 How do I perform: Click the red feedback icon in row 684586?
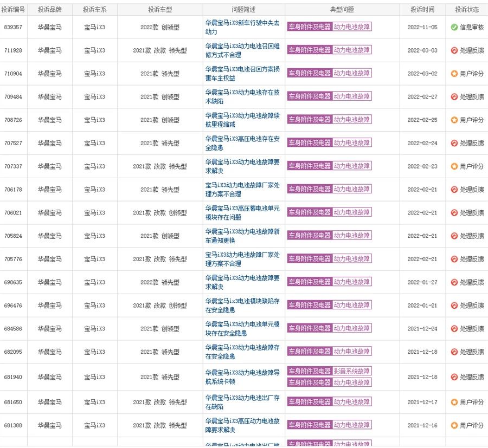[454, 329]
